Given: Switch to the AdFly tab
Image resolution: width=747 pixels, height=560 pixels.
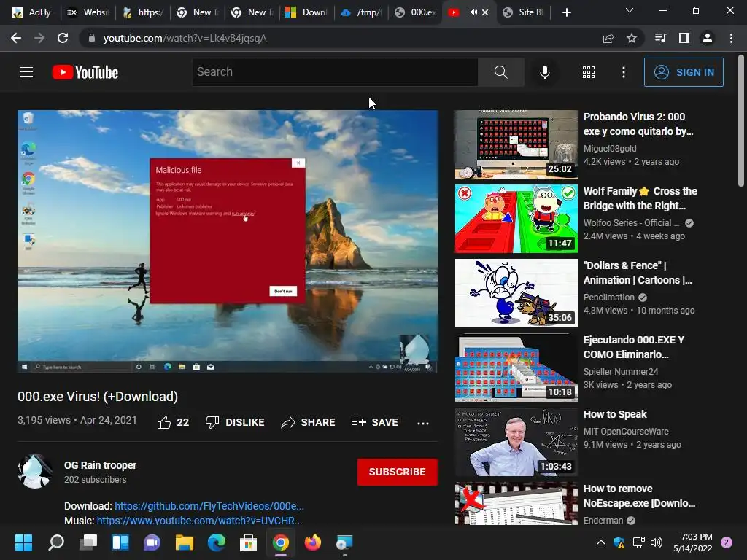Looking at the screenshot, I should (32, 12).
